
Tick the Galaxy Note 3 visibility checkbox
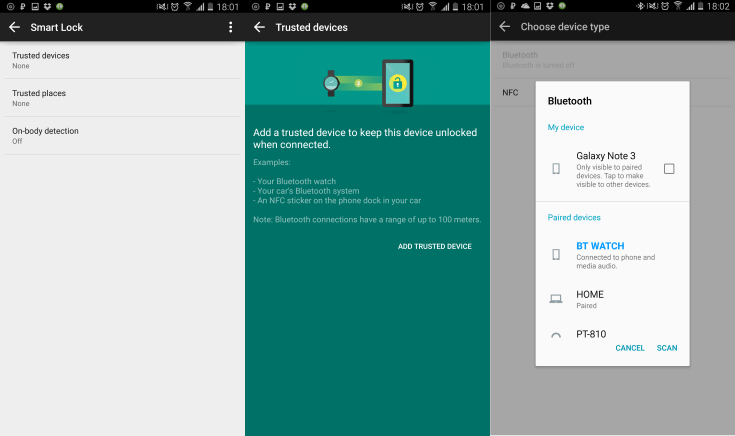(x=669, y=169)
